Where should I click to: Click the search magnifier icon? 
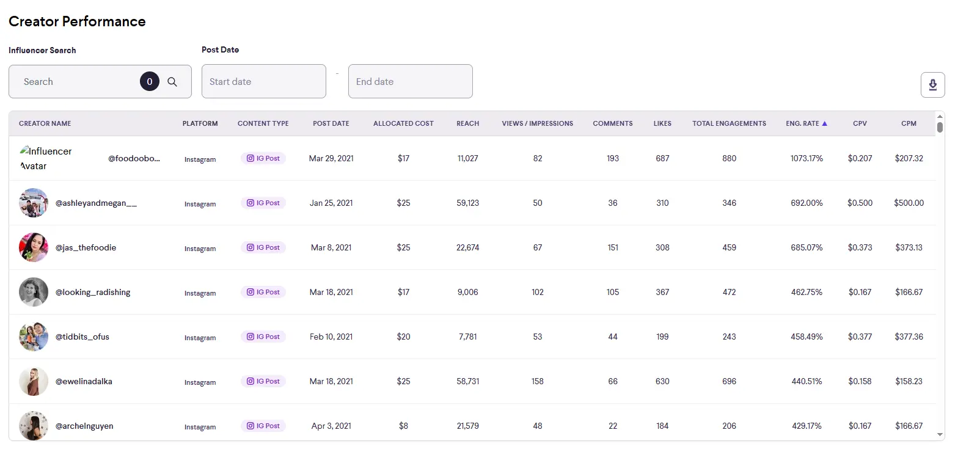pos(172,82)
